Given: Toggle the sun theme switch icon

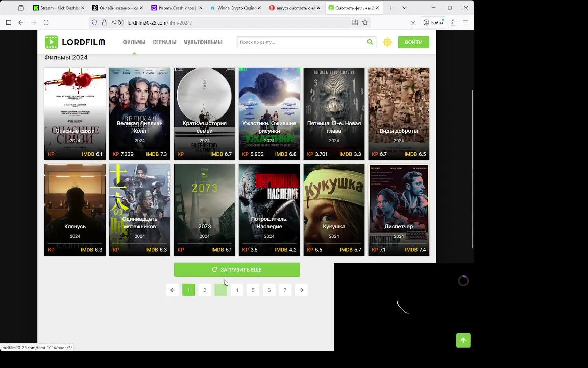Looking at the screenshot, I should coord(387,42).
